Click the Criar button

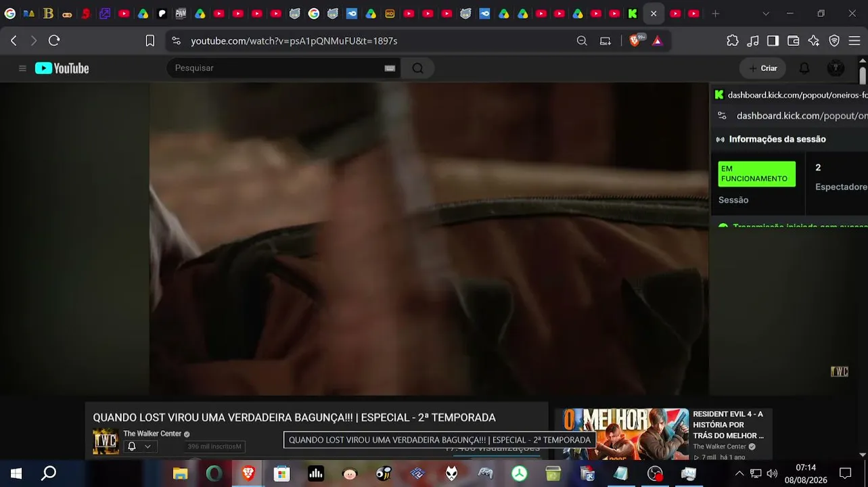coord(762,68)
